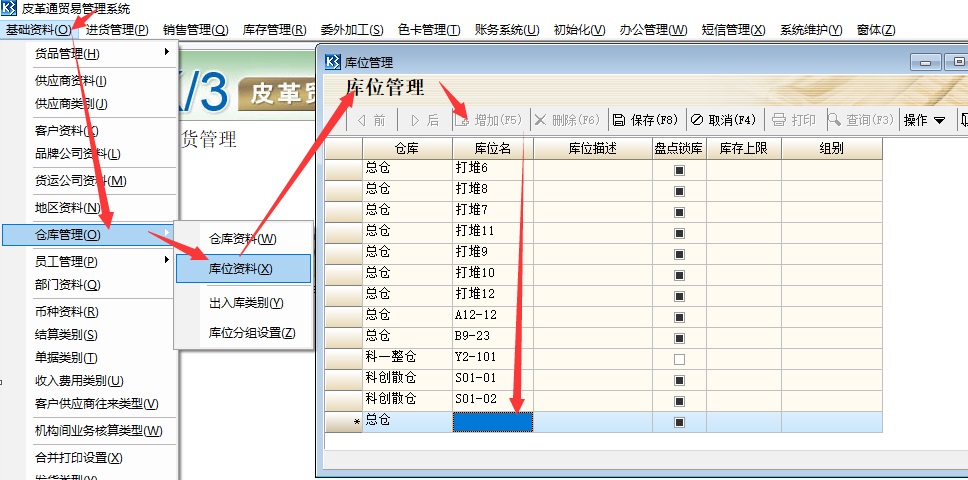The image size is (968, 480).
Task: Toggle 盘点锁库 checkbox for S01-02 row
Action: (680, 402)
